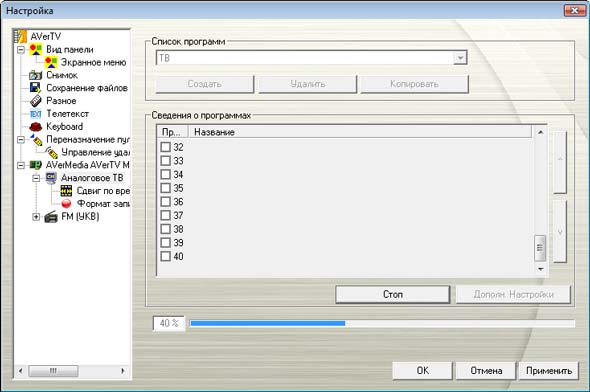Check the box for program 33
The height and width of the screenshot is (392, 590).
[x=166, y=161]
